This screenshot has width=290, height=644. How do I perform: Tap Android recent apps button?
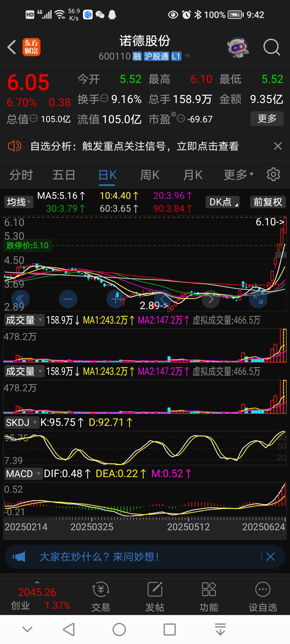tap(170, 629)
